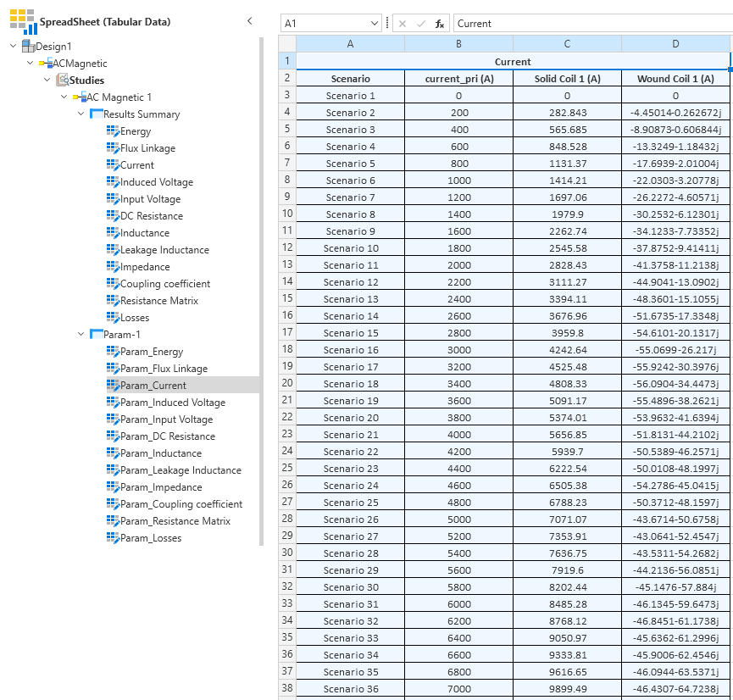This screenshot has width=733, height=700.
Task: Click the Coupling coefficient table icon
Action: (x=114, y=284)
